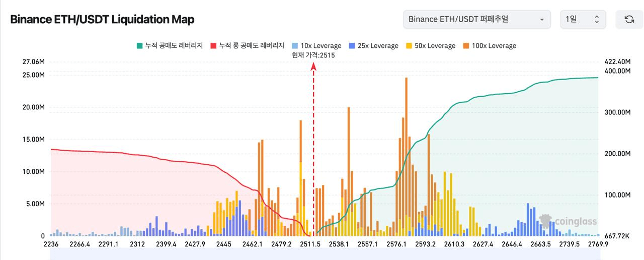Click the refresh icon button
Image resolution: width=644 pixels, height=260 pixels.
pos(629,19)
